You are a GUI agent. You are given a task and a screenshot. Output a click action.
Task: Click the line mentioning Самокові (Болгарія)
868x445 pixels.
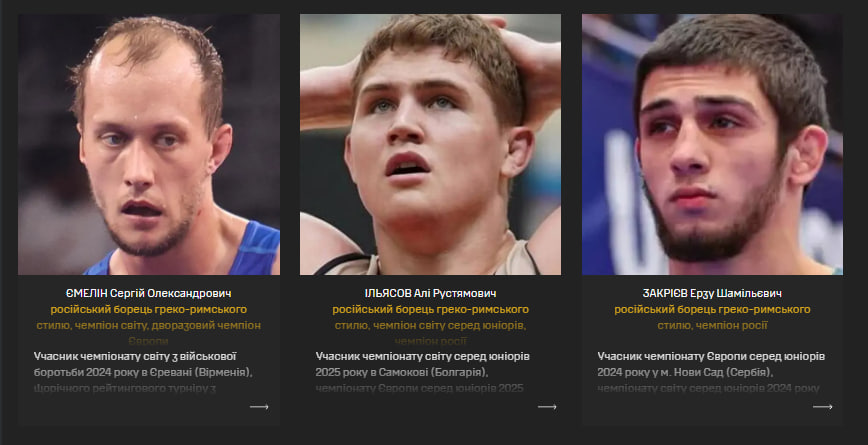point(402,372)
